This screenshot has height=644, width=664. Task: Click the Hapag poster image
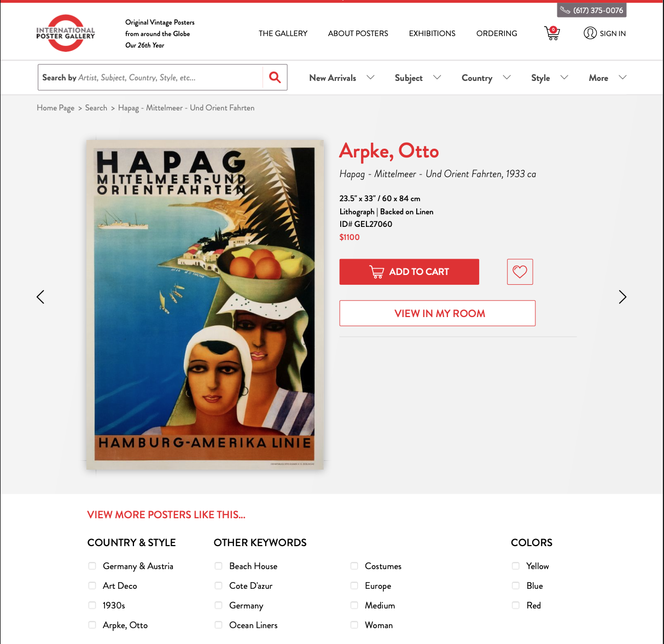tap(205, 305)
